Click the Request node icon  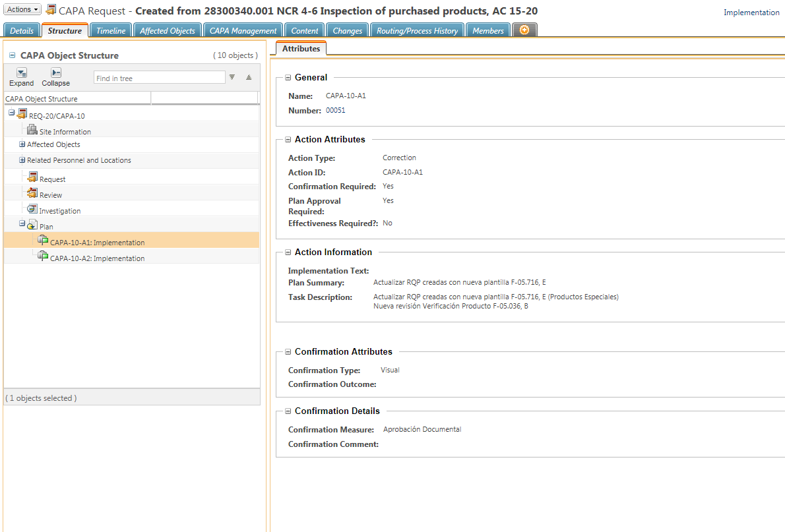(x=33, y=177)
